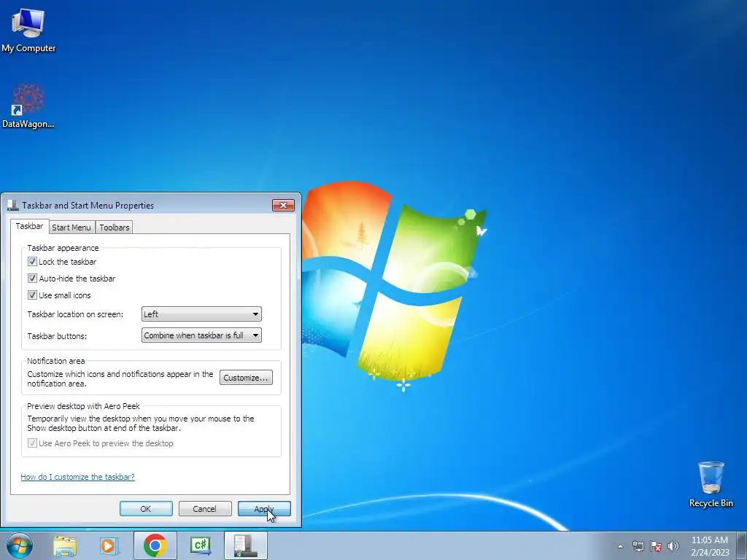Switch to the Taskbar tab
747x560 pixels.
[x=29, y=226]
